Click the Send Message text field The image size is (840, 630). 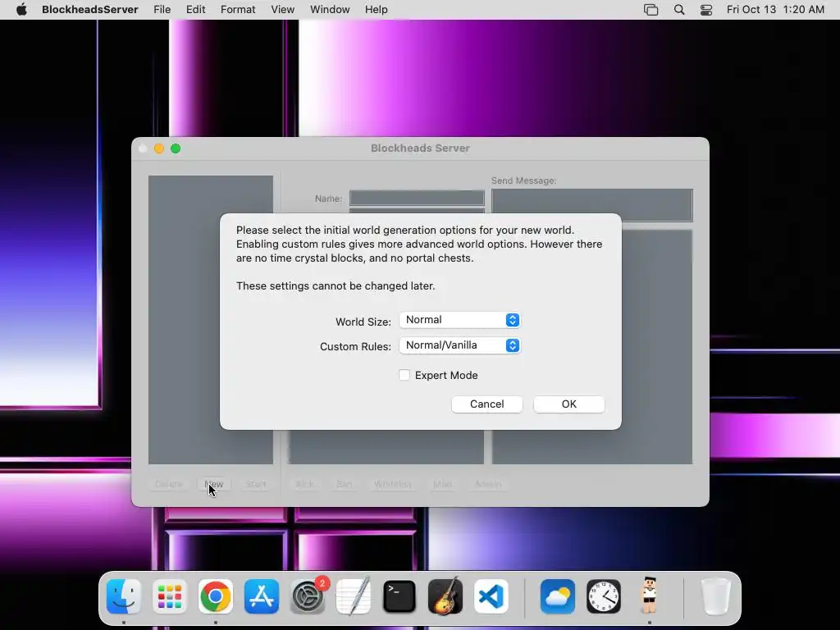(x=592, y=204)
